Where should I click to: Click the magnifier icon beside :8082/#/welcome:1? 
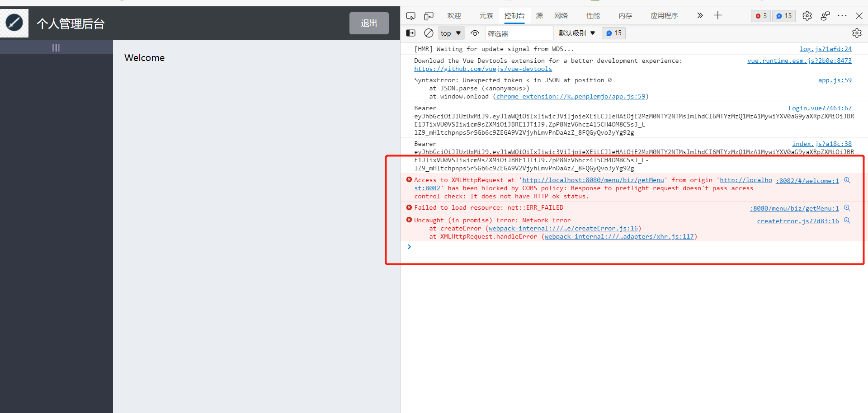point(847,180)
